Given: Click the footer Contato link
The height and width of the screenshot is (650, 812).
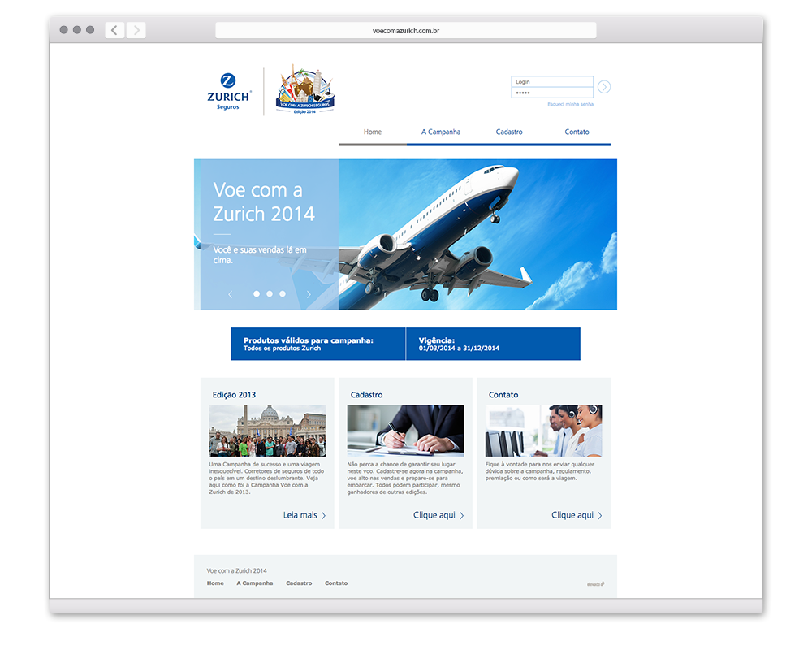Looking at the screenshot, I should pyautogui.click(x=336, y=583).
